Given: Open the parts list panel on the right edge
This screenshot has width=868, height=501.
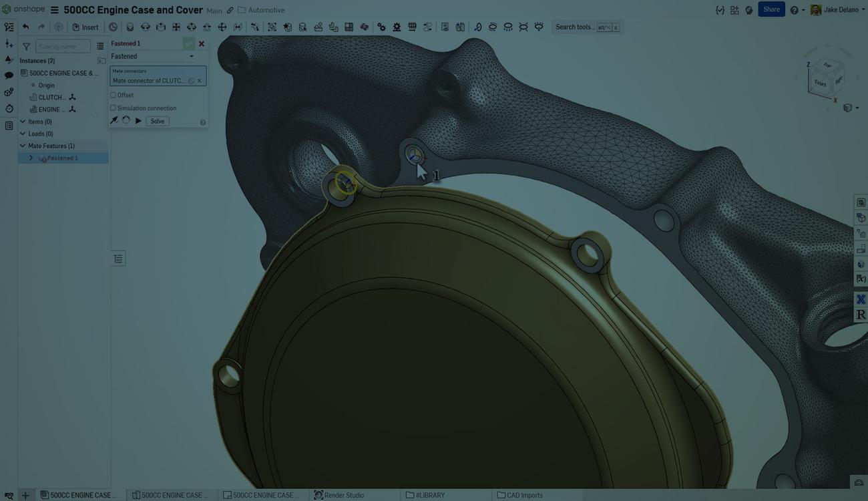Looking at the screenshot, I should coord(860,202).
